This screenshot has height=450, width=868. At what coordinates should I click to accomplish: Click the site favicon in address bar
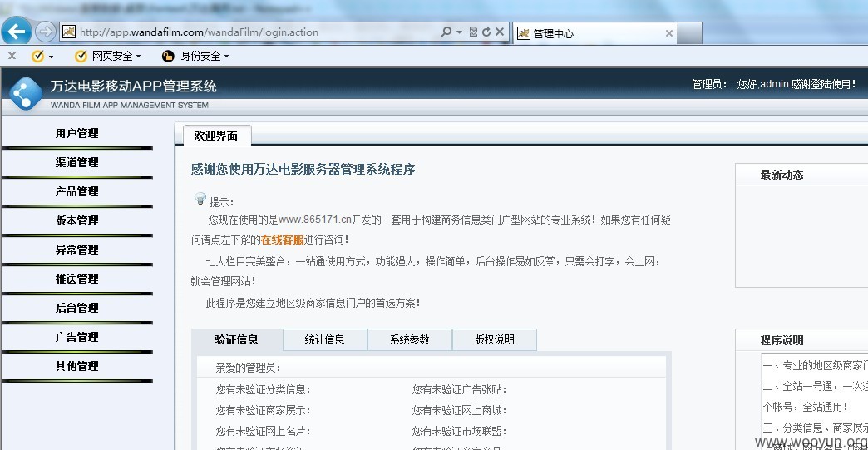(x=69, y=32)
